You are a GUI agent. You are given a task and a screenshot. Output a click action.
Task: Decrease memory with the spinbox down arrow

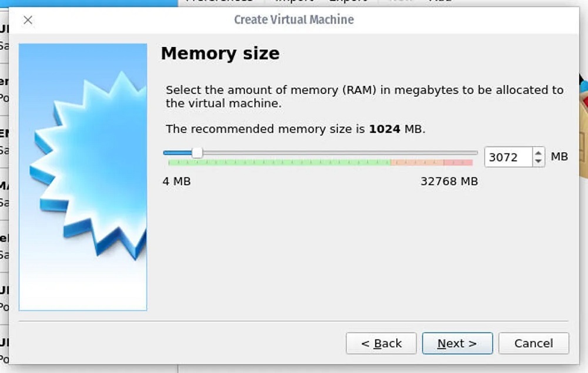click(539, 161)
